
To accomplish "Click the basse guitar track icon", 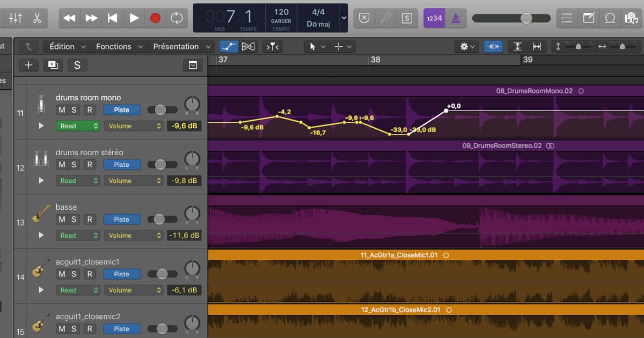I will pos(41,214).
